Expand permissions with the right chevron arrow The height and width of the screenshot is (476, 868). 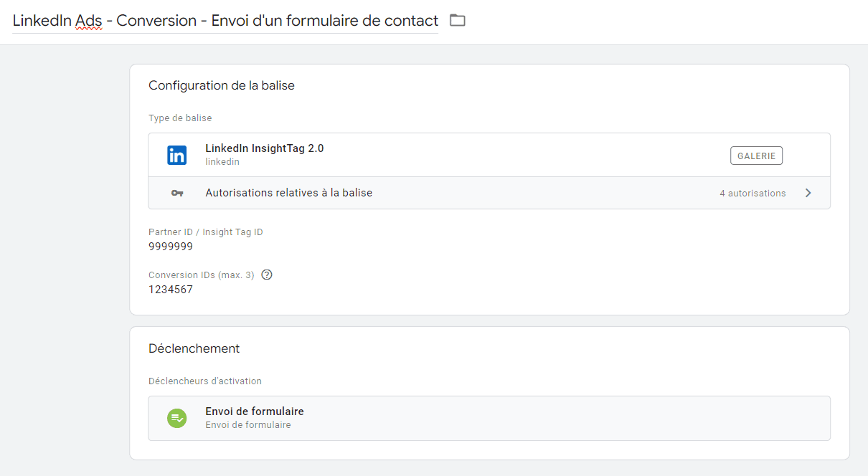(x=808, y=193)
